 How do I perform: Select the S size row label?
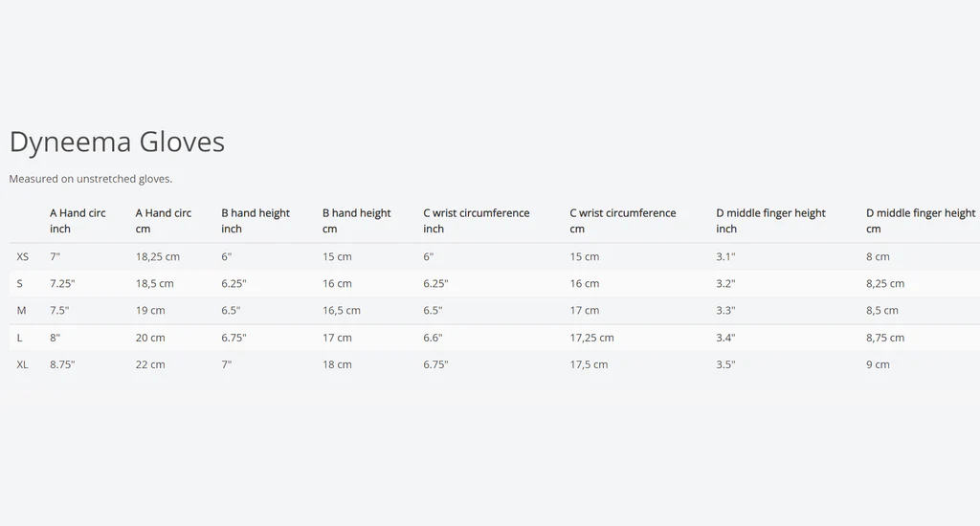(20, 283)
